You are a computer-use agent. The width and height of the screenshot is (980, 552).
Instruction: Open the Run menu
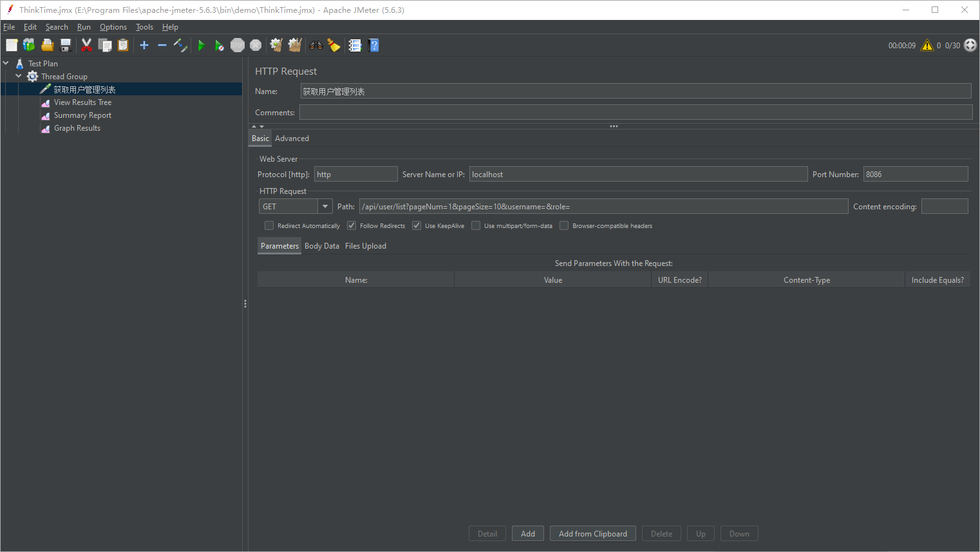(x=84, y=27)
